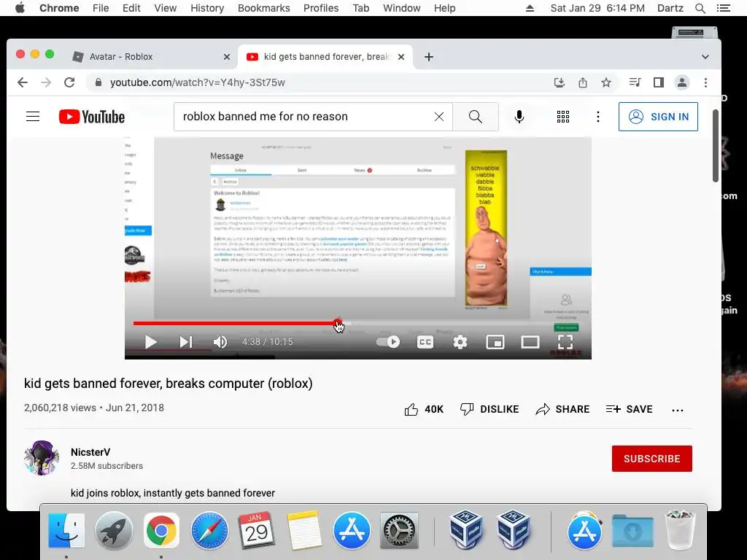Click the search magnifier button
Viewport: 747px width, 560px height.
(476, 117)
